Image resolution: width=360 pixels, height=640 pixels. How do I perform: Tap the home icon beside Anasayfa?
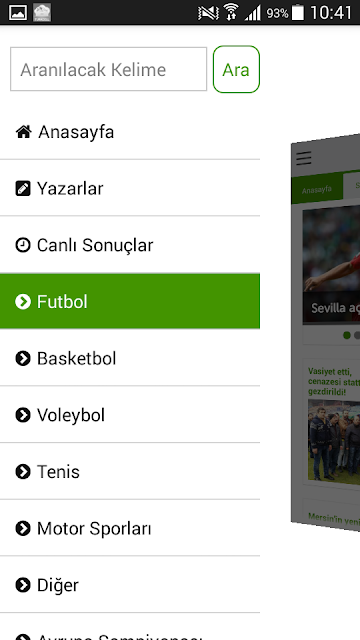point(24,132)
